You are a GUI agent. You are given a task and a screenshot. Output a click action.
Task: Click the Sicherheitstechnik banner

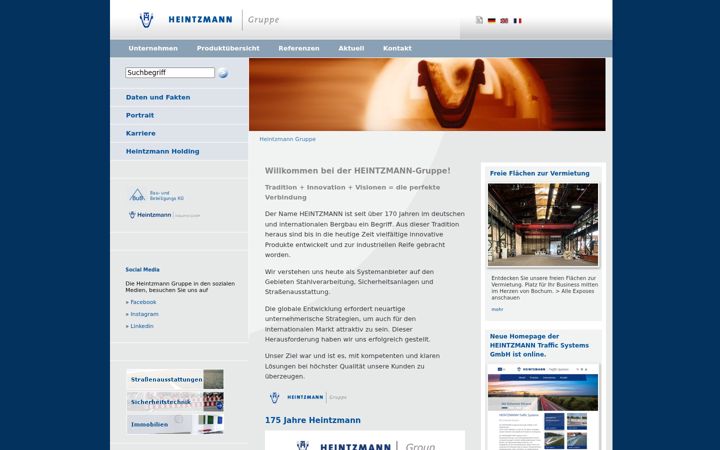(175, 402)
